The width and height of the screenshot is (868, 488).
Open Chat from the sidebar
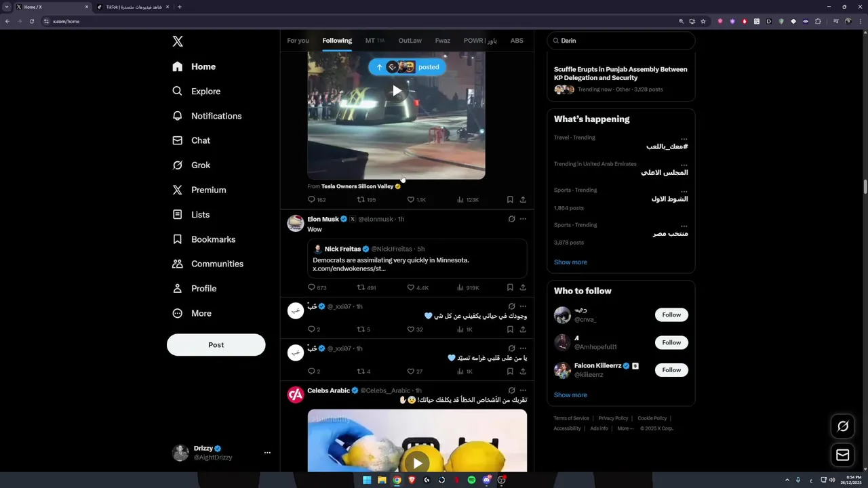coord(191,140)
